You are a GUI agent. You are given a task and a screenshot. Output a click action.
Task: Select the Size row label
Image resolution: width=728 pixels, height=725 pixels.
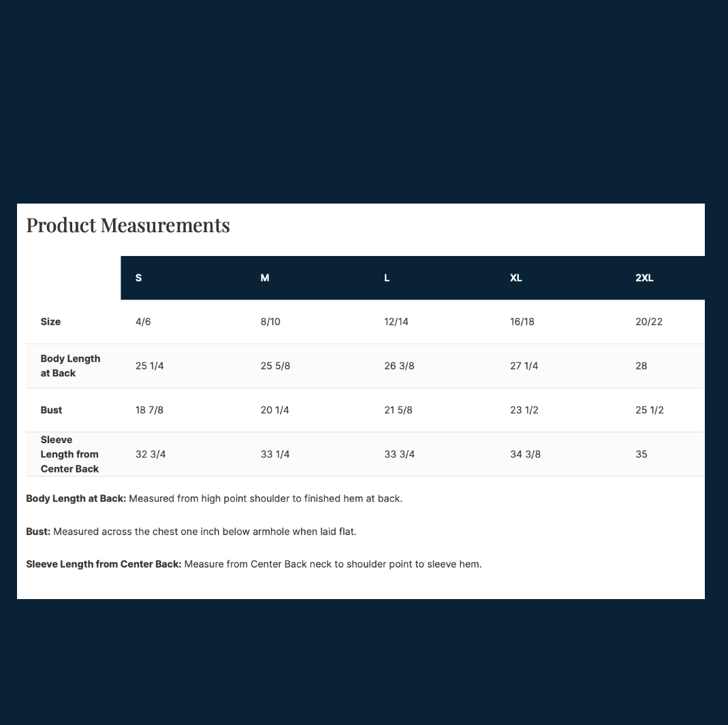tap(50, 321)
